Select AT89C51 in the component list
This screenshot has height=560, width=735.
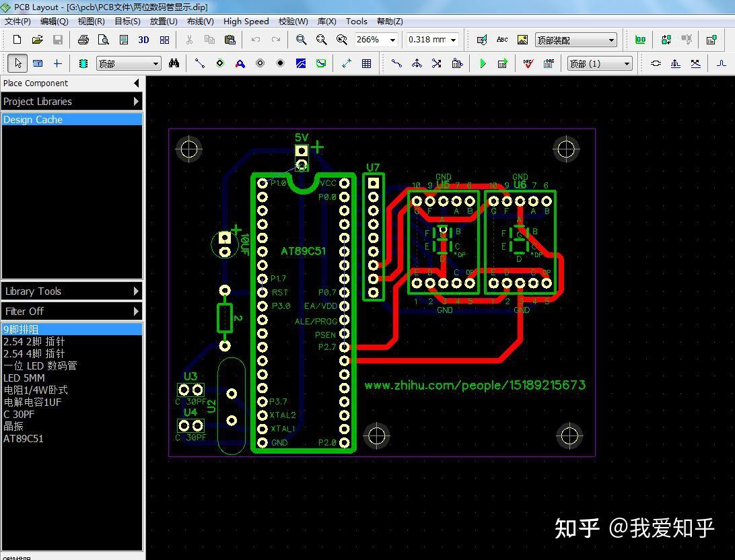click(24, 438)
